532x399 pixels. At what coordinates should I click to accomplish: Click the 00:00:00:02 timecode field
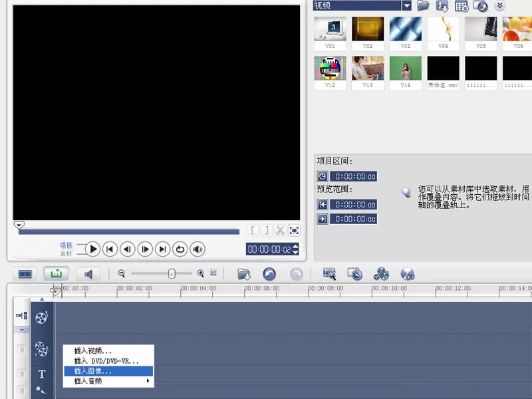269,249
